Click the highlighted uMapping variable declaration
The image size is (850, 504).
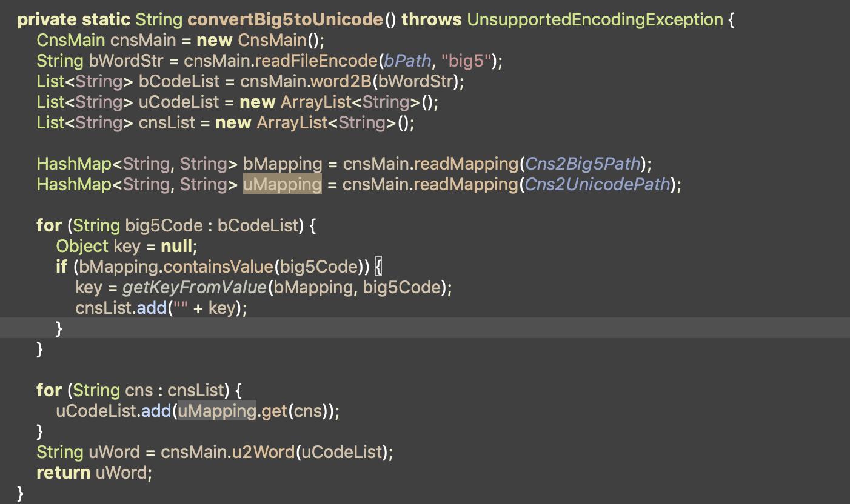click(x=282, y=184)
